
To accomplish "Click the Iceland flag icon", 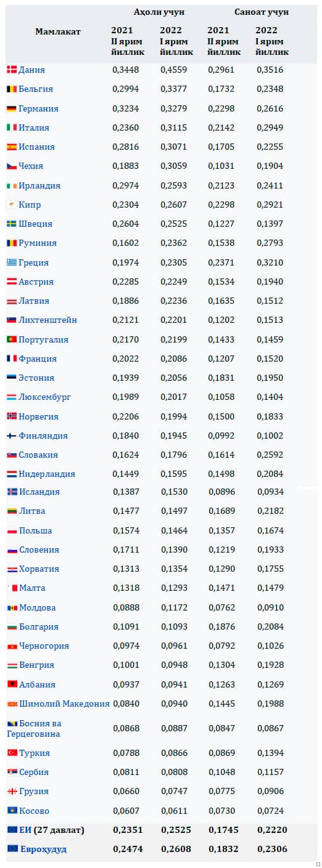I will click(x=12, y=492).
